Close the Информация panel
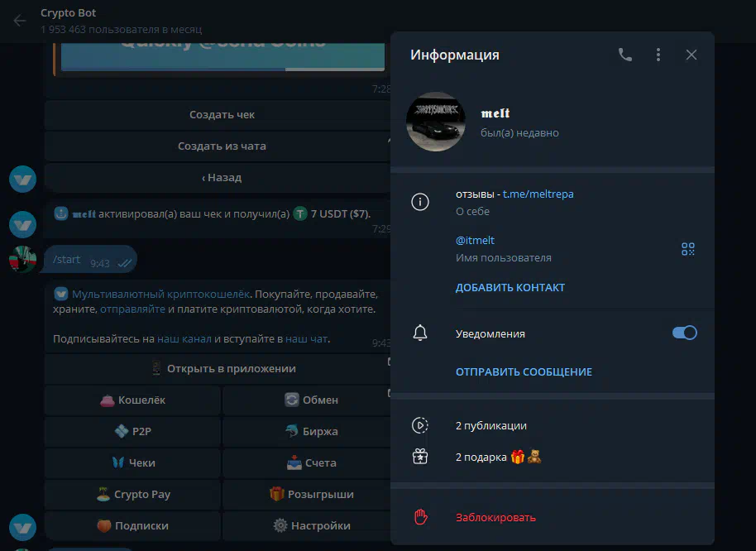The image size is (756, 551). [x=691, y=55]
